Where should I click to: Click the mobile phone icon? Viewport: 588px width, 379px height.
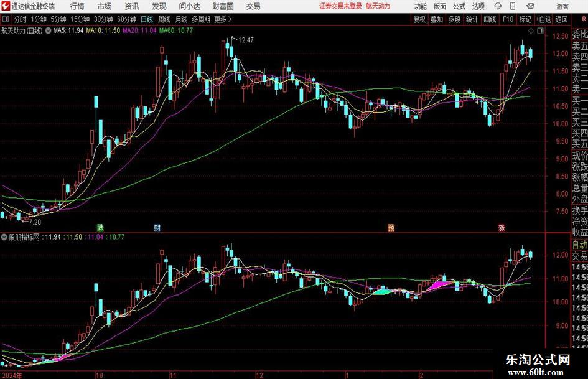click(513, 6)
